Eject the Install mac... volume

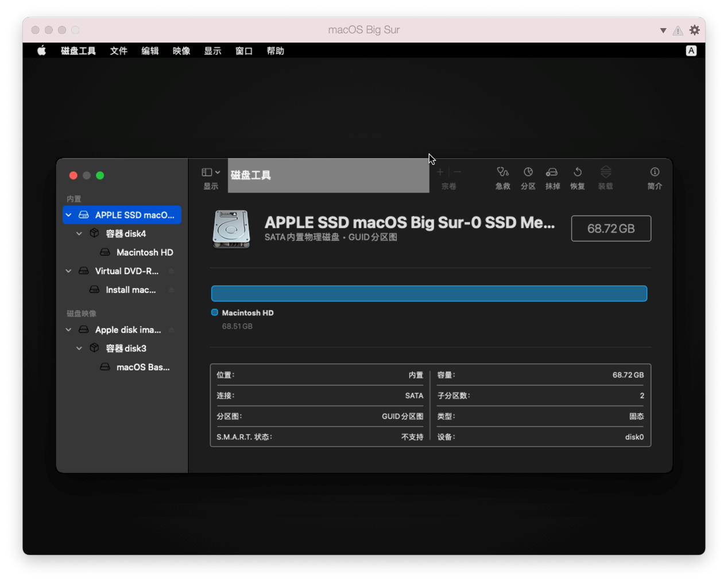coord(172,290)
